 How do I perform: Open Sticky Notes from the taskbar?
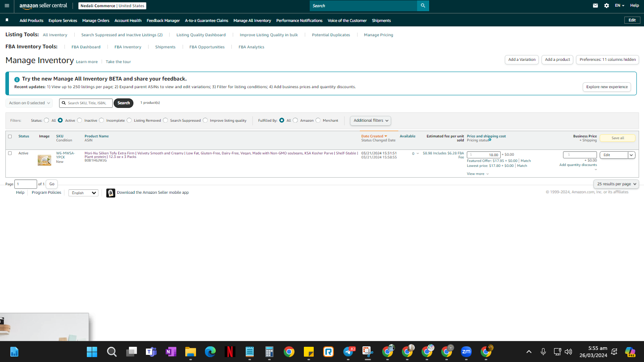(x=309, y=352)
